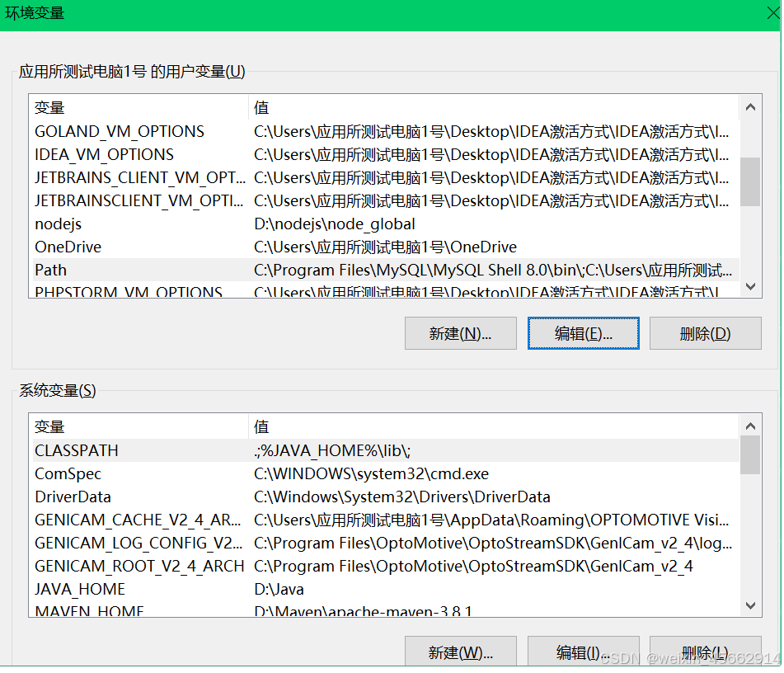
Task: Click 编辑(I)... button for system variables
Action: (583, 652)
